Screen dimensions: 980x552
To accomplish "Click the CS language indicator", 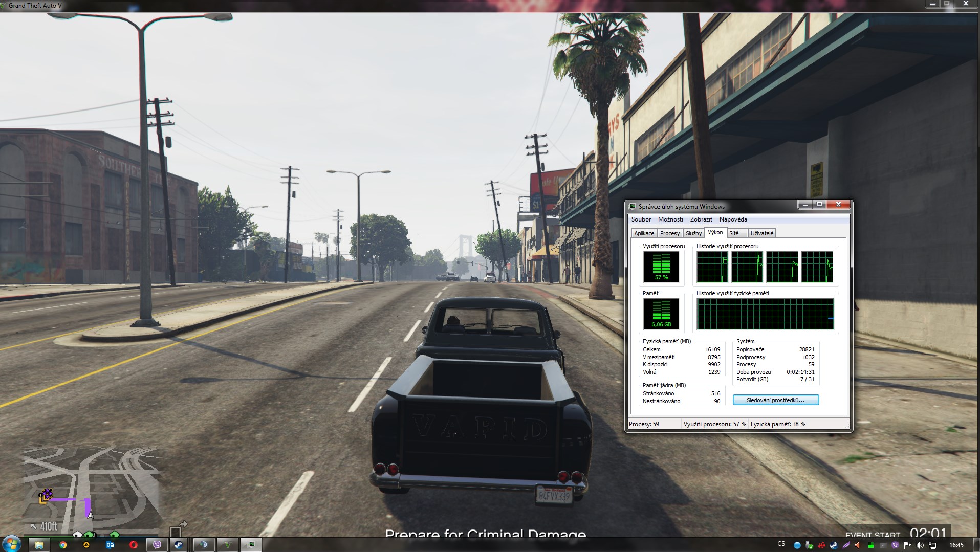I will click(781, 544).
